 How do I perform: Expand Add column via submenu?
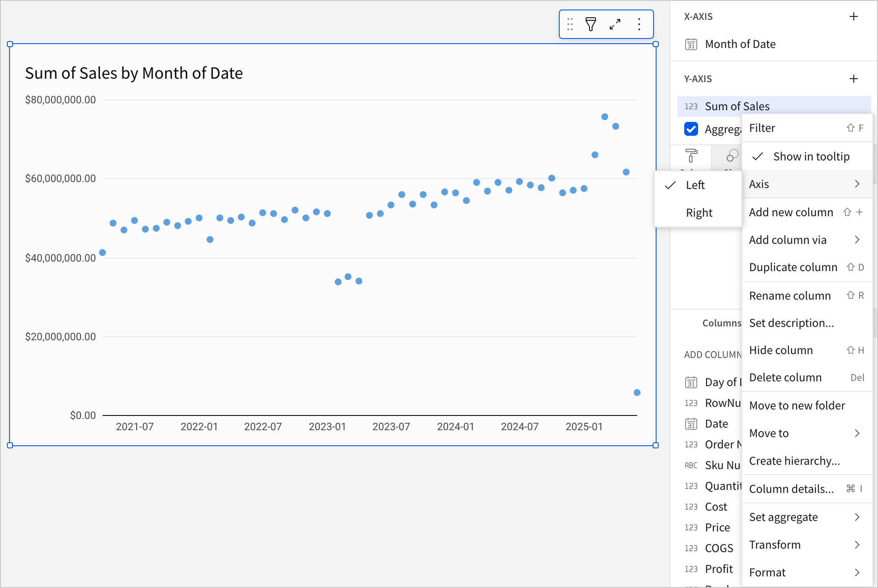click(807, 240)
